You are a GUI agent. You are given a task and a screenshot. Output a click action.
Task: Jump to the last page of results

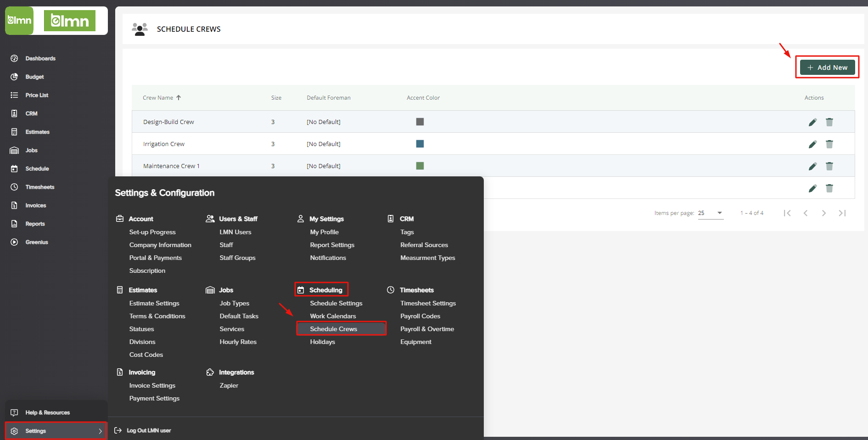pyautogui.click(x=842, y=213)
